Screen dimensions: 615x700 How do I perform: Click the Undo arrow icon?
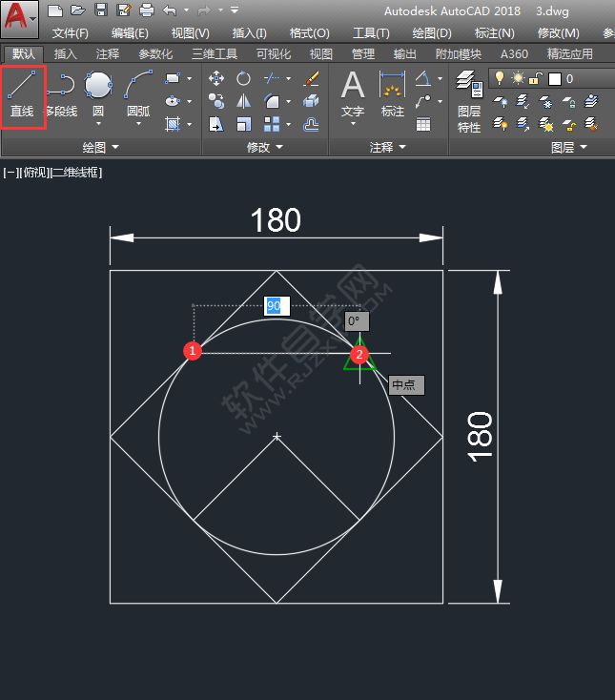pos(169,10)
